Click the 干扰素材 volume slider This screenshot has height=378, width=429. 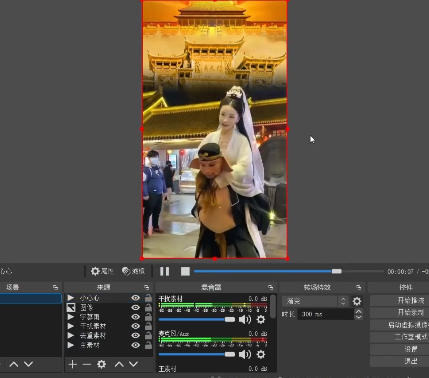[197, 320]
